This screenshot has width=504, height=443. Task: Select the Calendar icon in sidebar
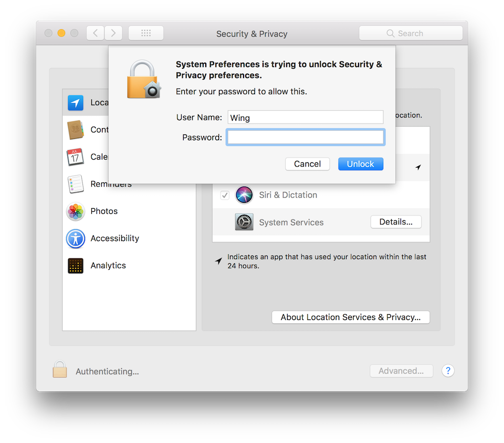75,157
